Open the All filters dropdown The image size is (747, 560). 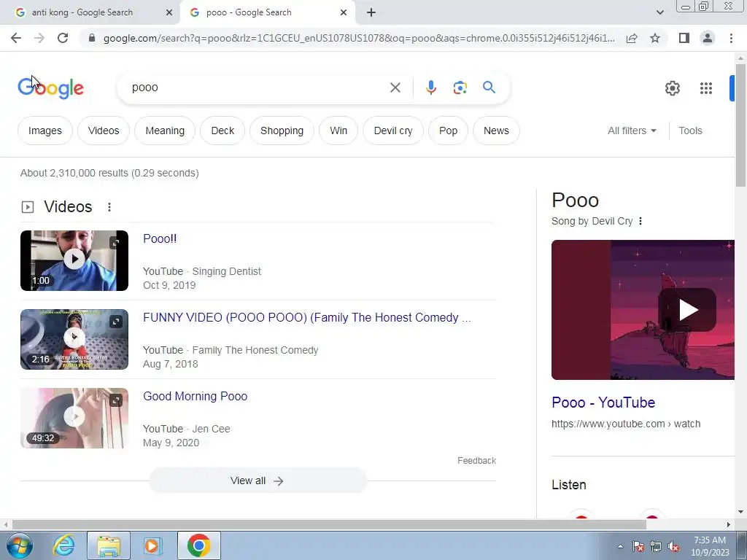click(632, 131)
